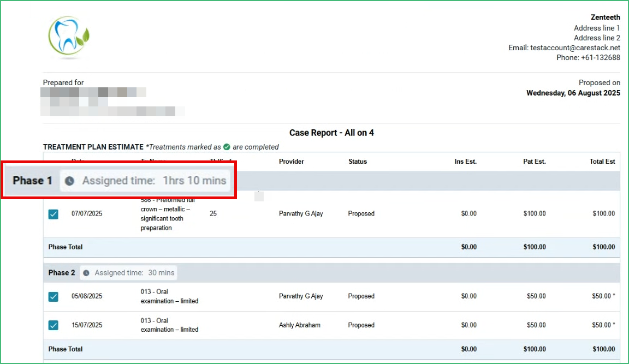Click the Phase 2 header label
Image resolution: width=629 pixels, height=364 pixels.
(62, 273)
